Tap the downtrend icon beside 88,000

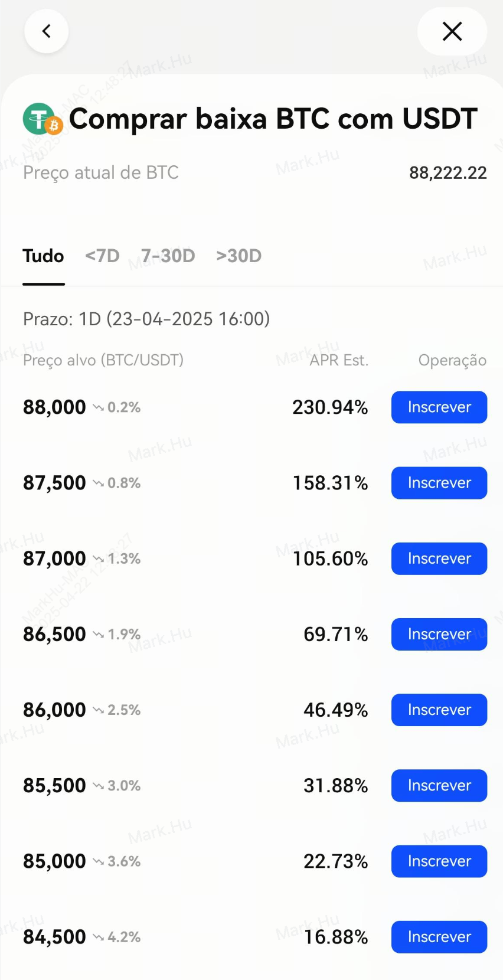point(99,407)
